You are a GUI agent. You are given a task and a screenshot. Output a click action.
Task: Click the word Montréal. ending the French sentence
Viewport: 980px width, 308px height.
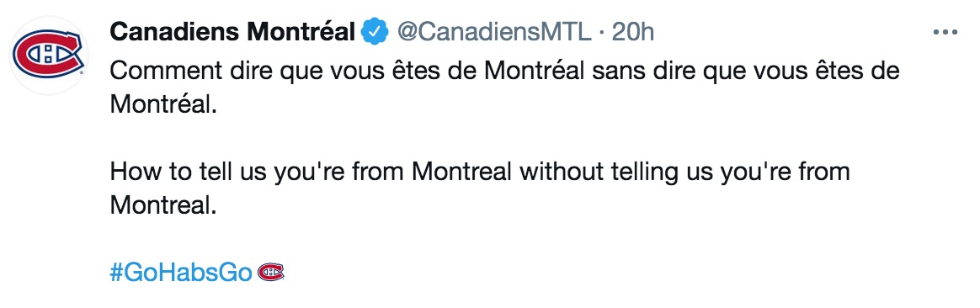(x=163, y=104)
